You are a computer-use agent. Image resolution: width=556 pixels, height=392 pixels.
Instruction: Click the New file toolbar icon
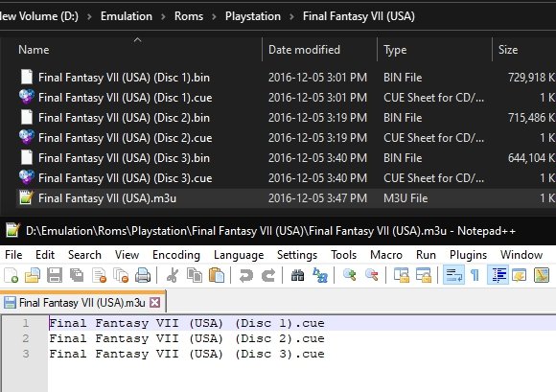[11, 275]
